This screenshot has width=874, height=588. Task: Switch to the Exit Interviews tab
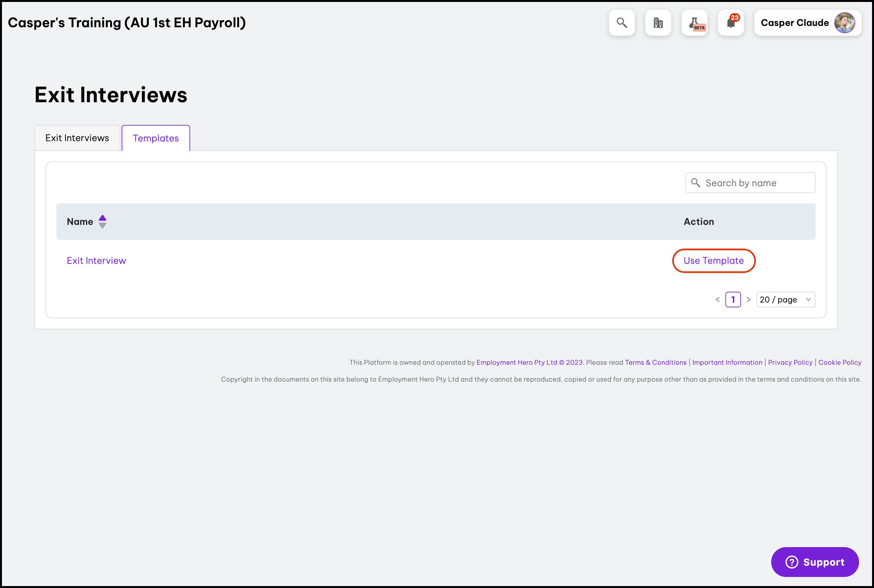pyautogui.click(x=77, y=138)
